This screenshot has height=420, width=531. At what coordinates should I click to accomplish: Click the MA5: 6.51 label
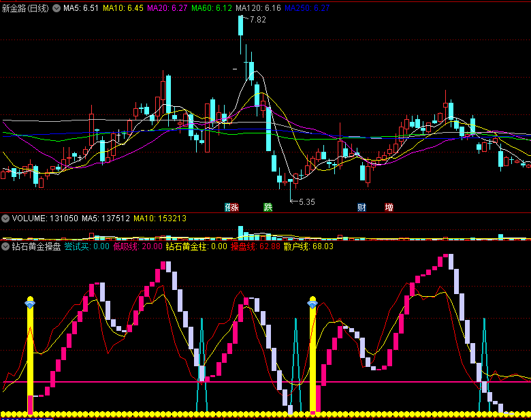pyautogui.click(x=80, y=8)
